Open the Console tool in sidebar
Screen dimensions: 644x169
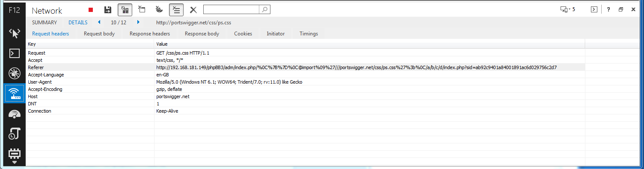(x=15, y=53)
